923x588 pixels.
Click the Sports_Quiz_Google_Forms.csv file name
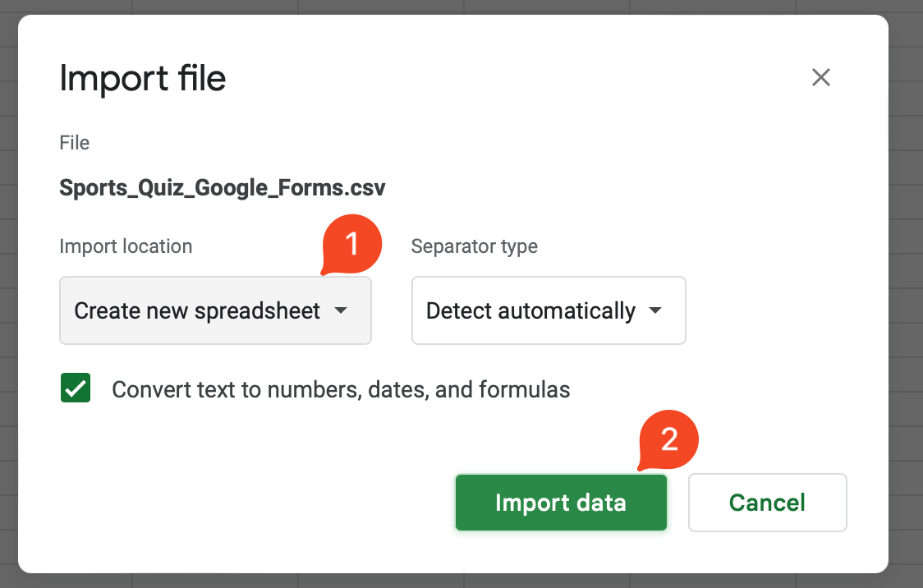tap(223, 188)
